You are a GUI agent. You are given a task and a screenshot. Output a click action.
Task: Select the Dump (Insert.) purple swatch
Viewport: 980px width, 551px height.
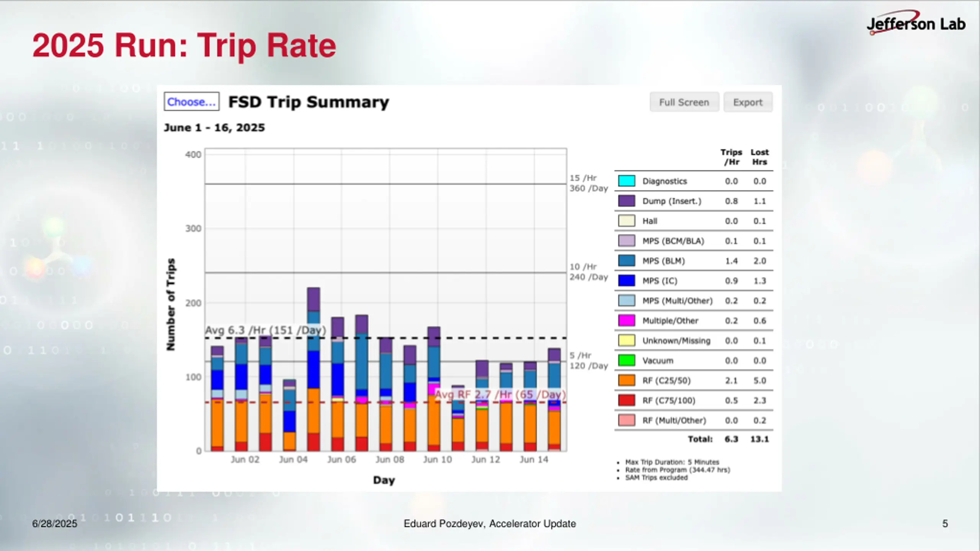click(626, 201)
